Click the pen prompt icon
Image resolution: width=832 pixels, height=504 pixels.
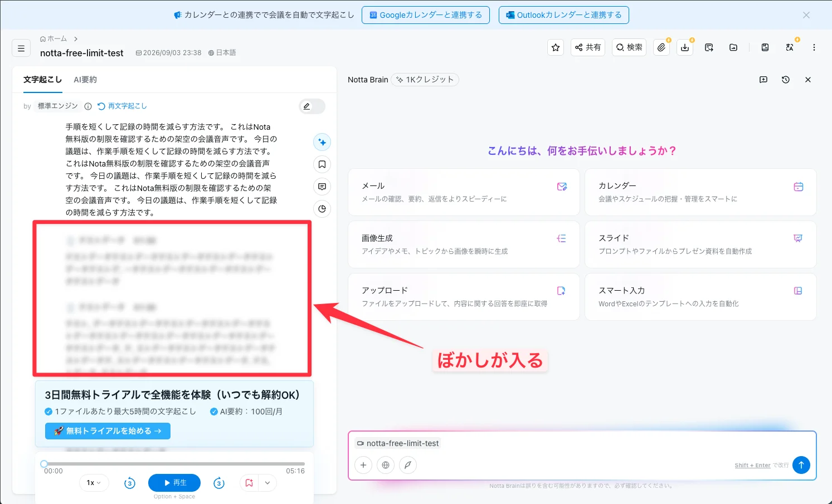(408, 465)
